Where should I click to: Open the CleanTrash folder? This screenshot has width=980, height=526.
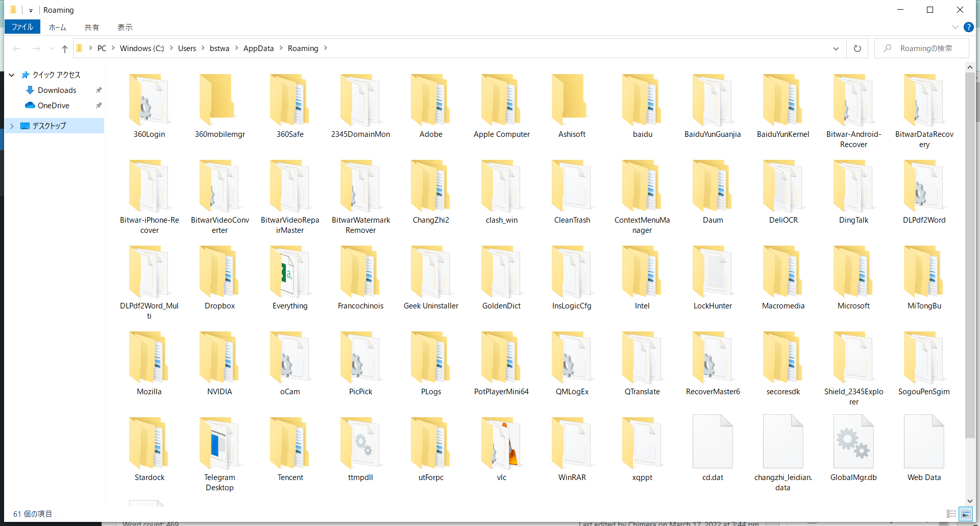coord(572,192)
